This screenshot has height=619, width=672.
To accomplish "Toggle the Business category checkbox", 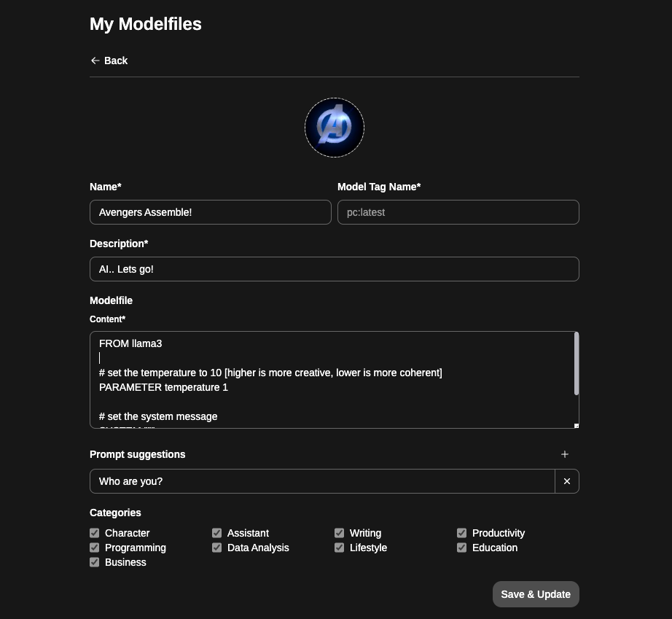I will tap(94, 562).
